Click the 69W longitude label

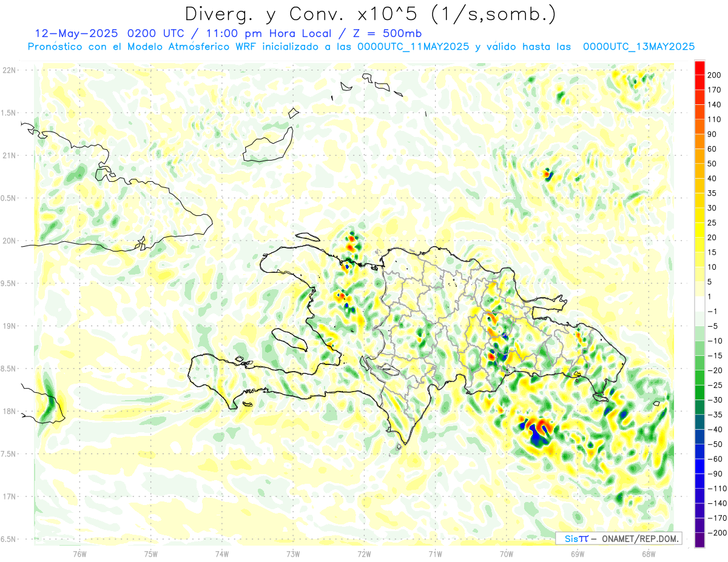click(578, 553)
